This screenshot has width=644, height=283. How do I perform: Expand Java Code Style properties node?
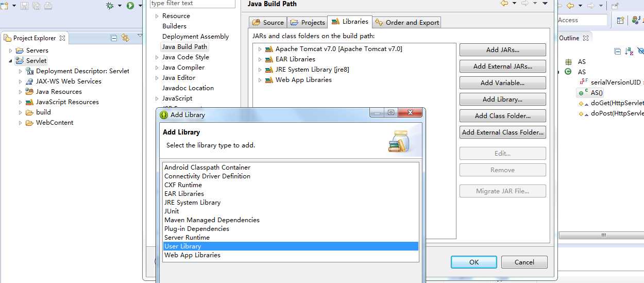point(157,57)
